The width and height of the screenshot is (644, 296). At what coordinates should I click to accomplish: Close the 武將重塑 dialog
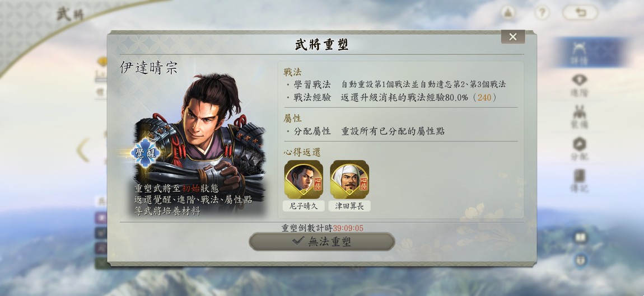tap(512, 37)
